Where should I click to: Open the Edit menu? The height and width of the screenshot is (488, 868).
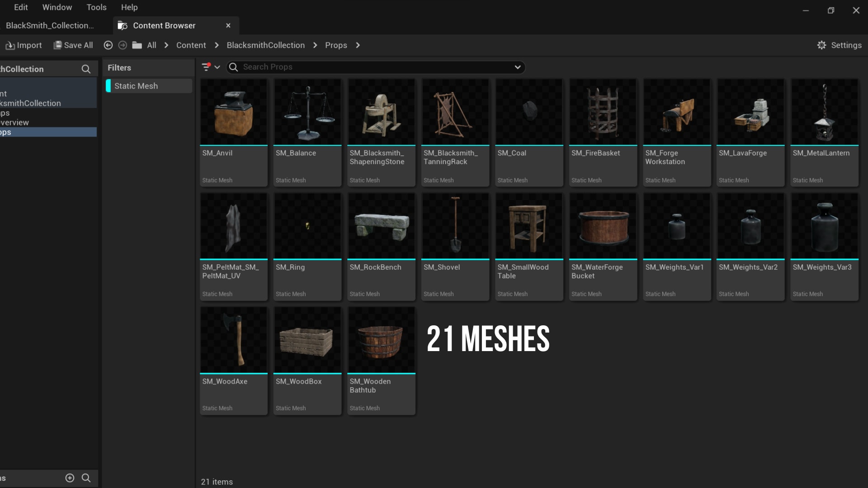(x=20, y=7)
